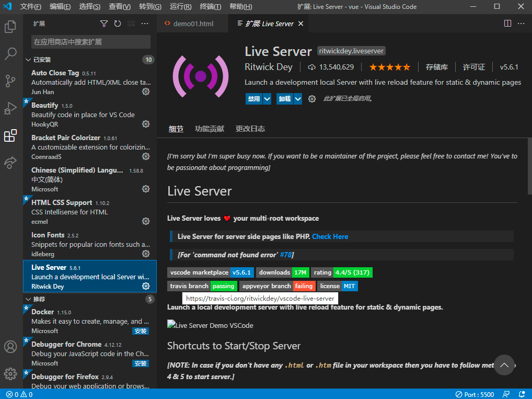Open the Explorer view in activity bar
532x399 pixels.
10,27
